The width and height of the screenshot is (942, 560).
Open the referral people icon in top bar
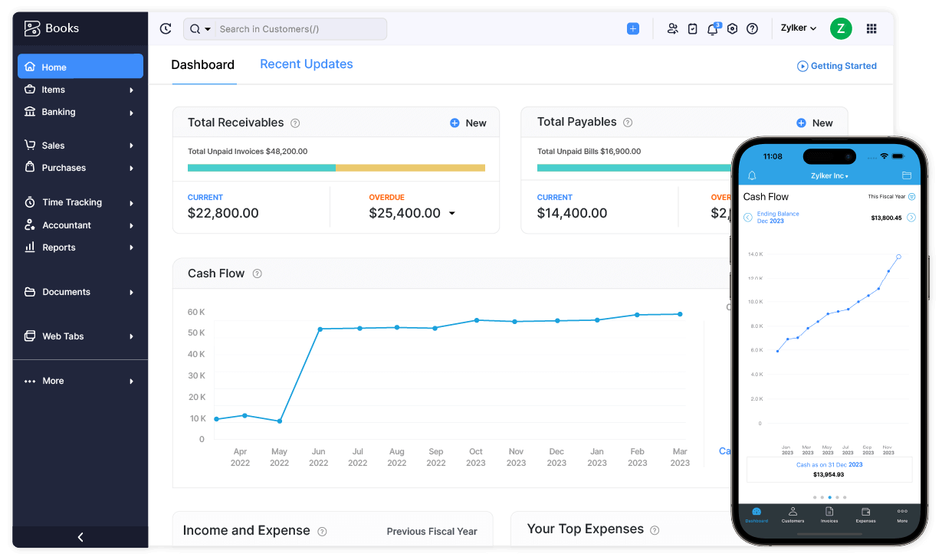(672, 29)
